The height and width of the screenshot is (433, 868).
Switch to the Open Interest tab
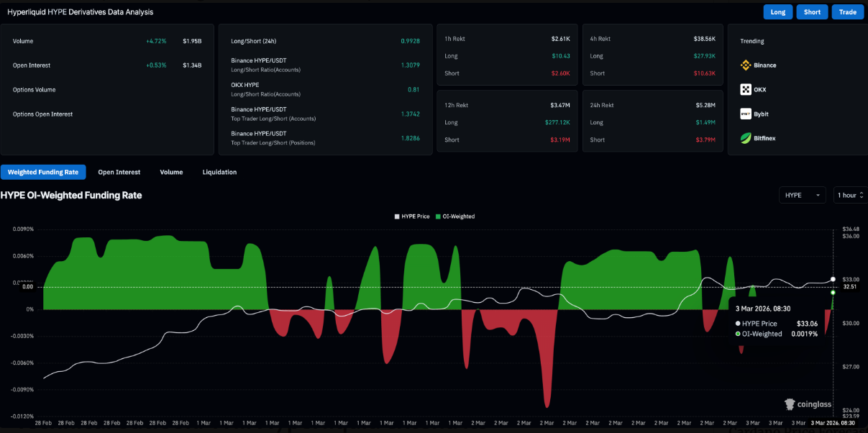119,172
